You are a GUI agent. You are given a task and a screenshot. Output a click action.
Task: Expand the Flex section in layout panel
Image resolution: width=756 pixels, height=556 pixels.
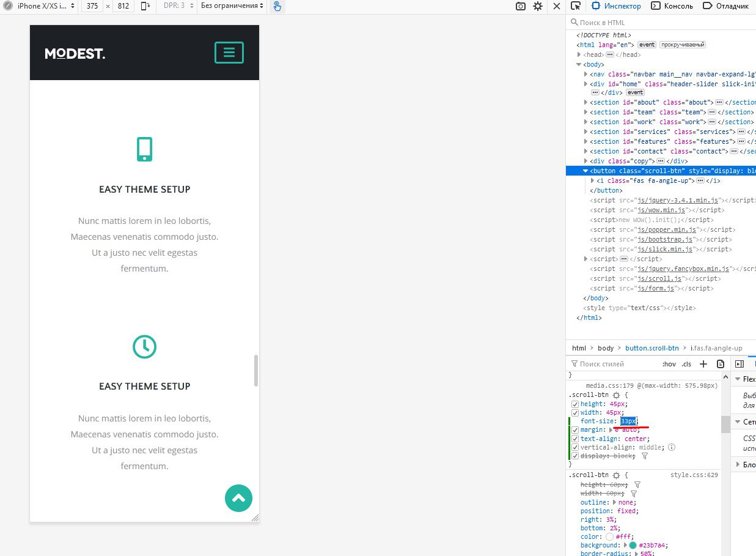tap(736, 379)
